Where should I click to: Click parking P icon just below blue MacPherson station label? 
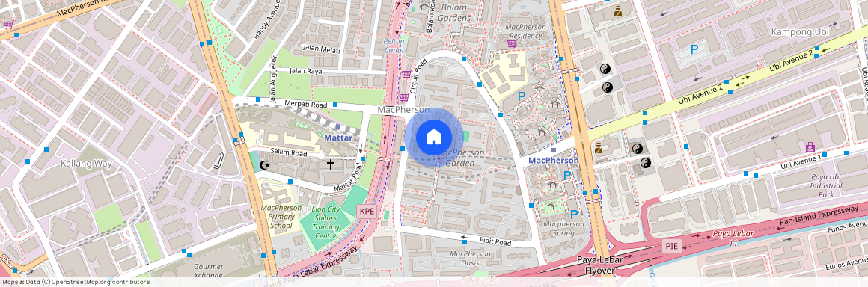click(567, 176)
